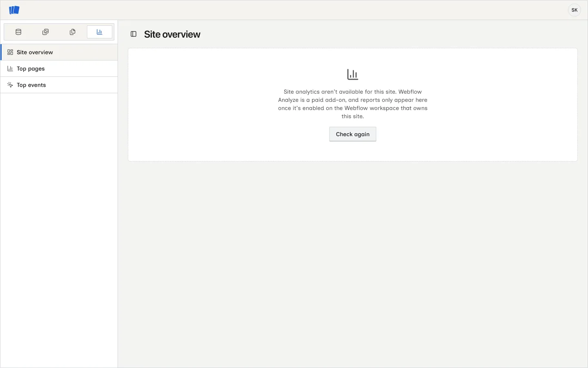Open Top pages in sidebar

[x=59, y=69]
